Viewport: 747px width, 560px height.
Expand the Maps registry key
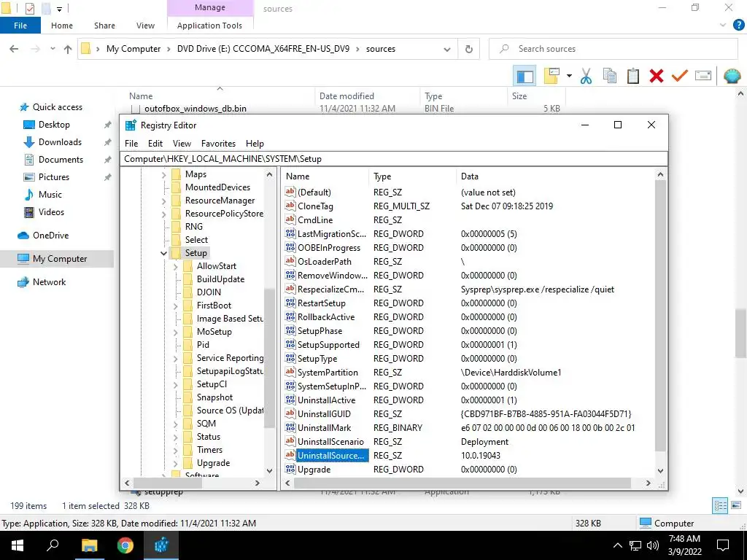pos(163,175)
